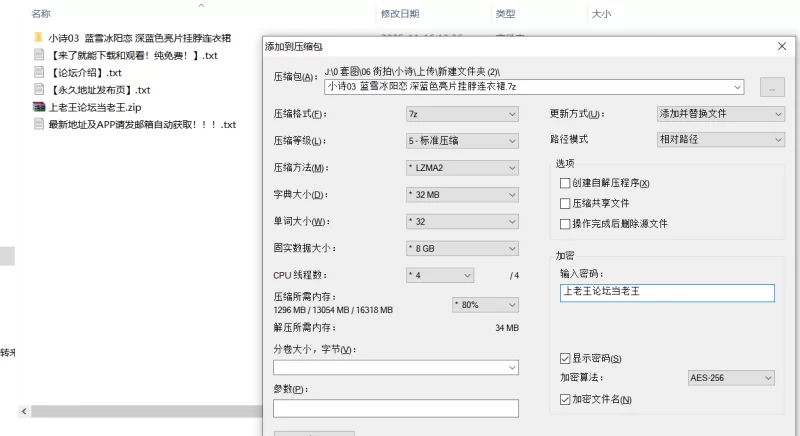
Task: Click the 类型 column header
Action: pos(506,14)
